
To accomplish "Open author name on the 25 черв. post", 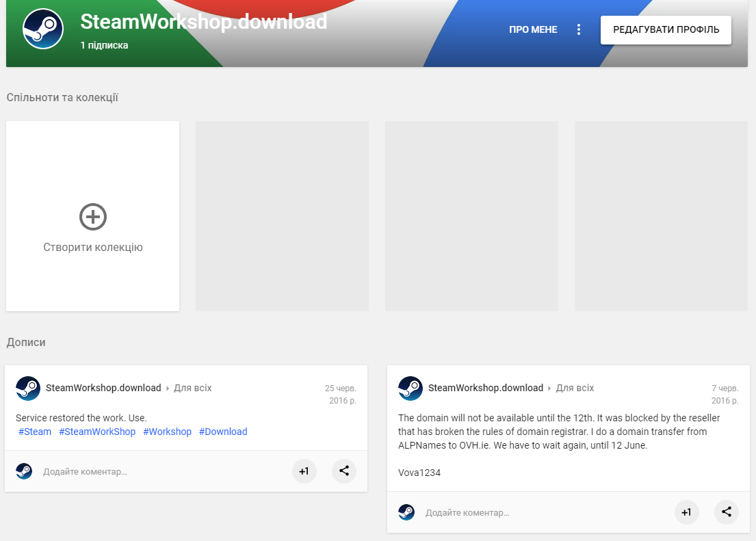I will pos(103,388).
